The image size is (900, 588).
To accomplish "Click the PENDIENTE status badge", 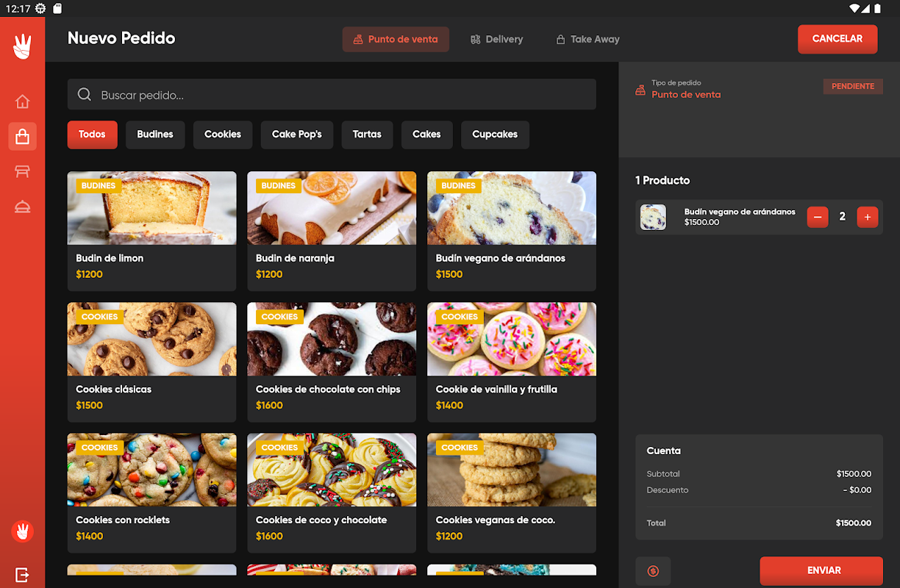I will [x=853, y=87].
